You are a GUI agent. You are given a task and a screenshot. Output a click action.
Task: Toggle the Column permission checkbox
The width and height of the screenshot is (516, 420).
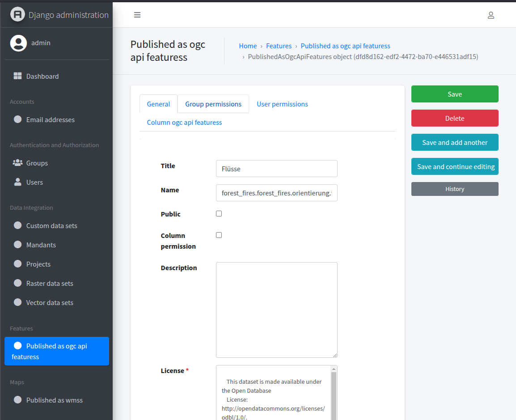pyautogui.click(x=219, y=235)
